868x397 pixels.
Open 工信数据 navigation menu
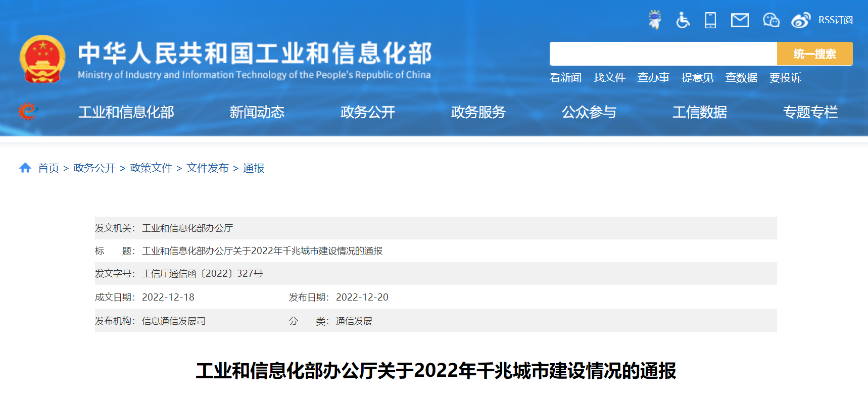pyautogui.click(x=700, y=112)
